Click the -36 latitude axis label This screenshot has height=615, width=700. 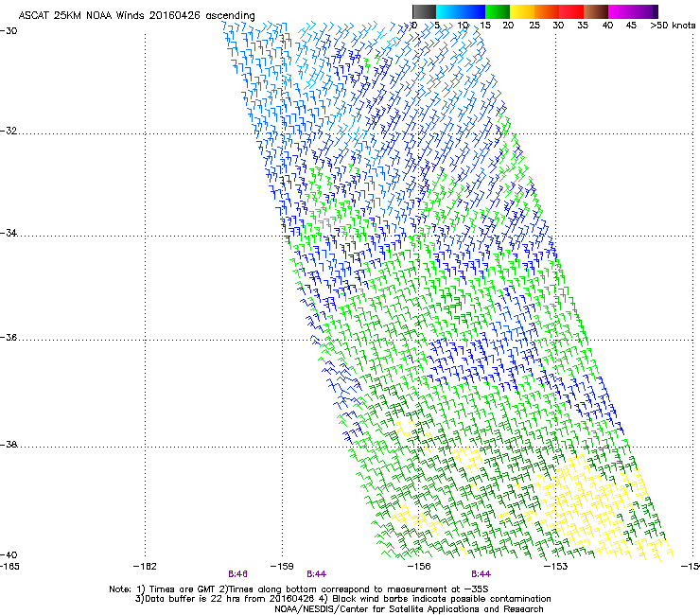click(x=9, y=337)
